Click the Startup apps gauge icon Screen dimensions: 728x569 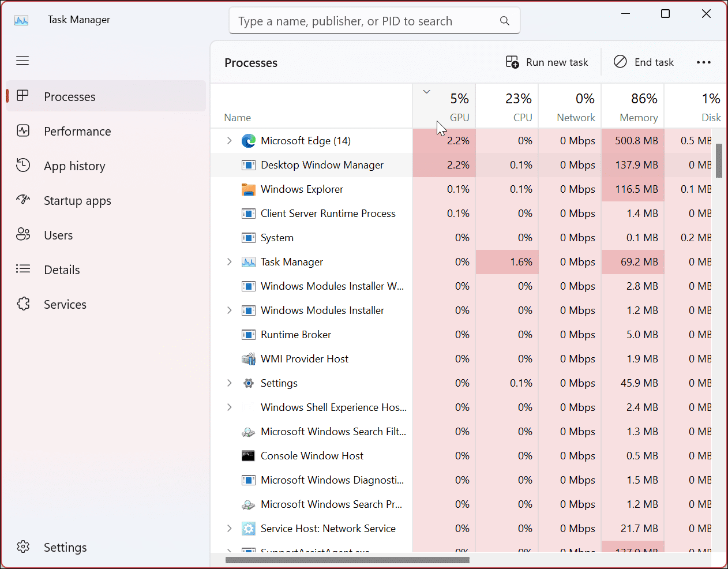click(x=23, y=200)
